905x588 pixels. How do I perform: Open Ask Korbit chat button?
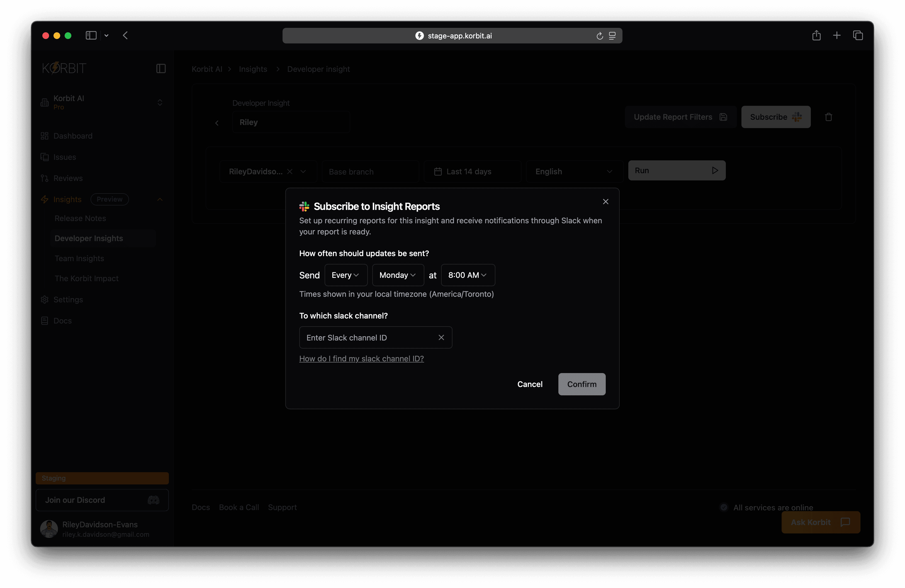point(821,522)
